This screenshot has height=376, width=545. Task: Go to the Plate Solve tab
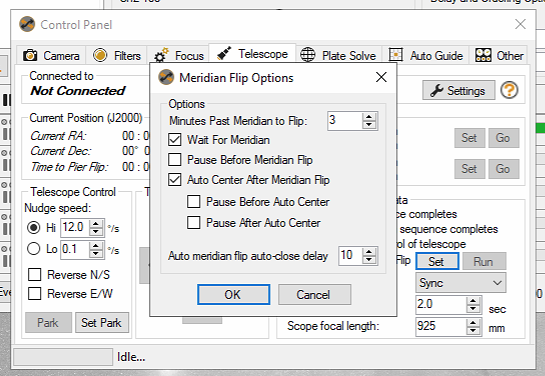coord(339,56)
